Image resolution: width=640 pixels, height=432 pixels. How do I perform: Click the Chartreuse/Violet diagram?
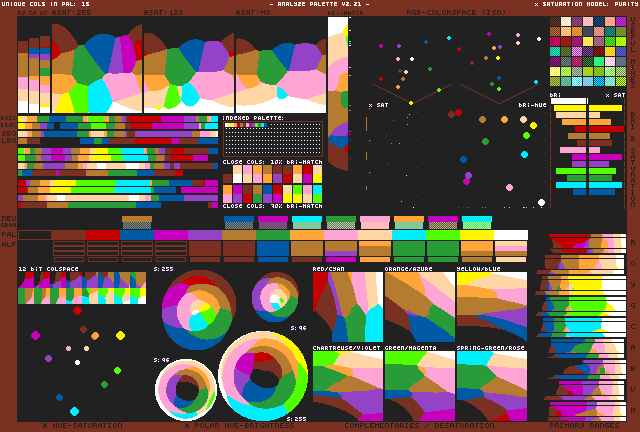tap(347, 386)
